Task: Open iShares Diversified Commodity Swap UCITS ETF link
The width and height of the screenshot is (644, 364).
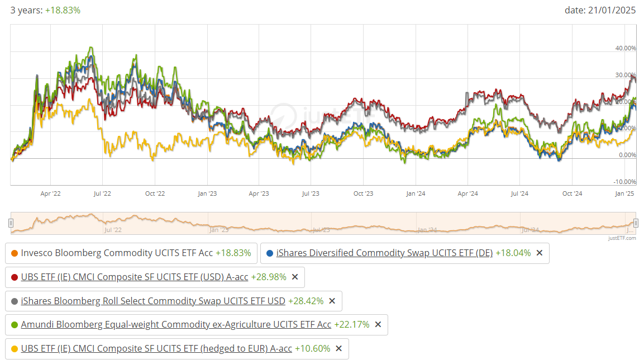Action: point(384,253)
